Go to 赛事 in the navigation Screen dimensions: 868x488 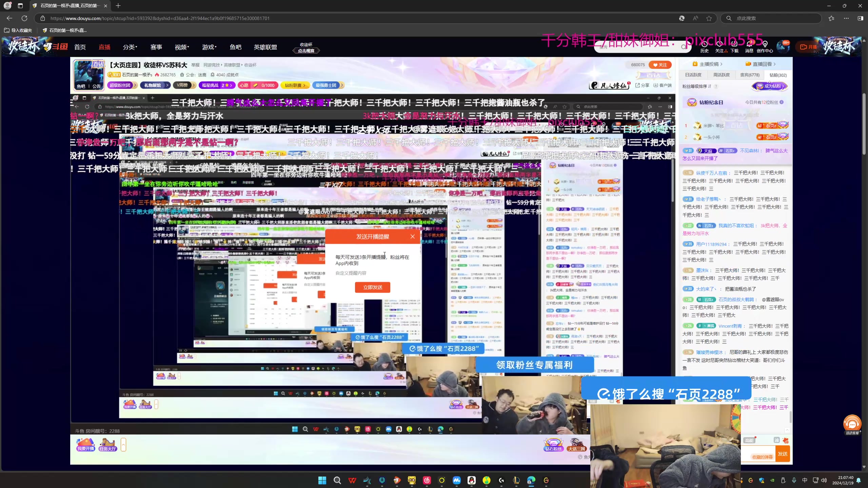156,47
